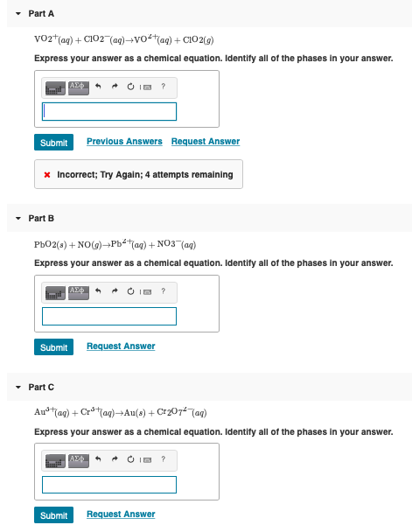Collapse the Part A section
Screen dimensions: 412x532
pos(18,14)
